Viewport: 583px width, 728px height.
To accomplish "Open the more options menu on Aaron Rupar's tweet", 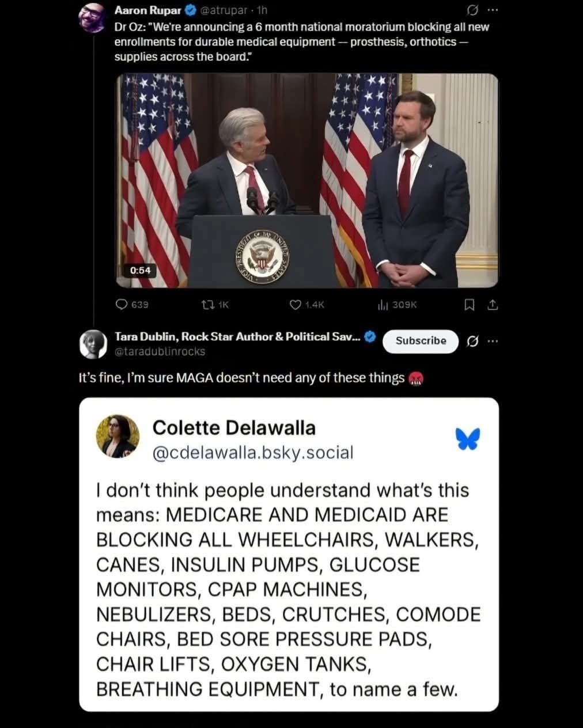I will tap(492, 10).
